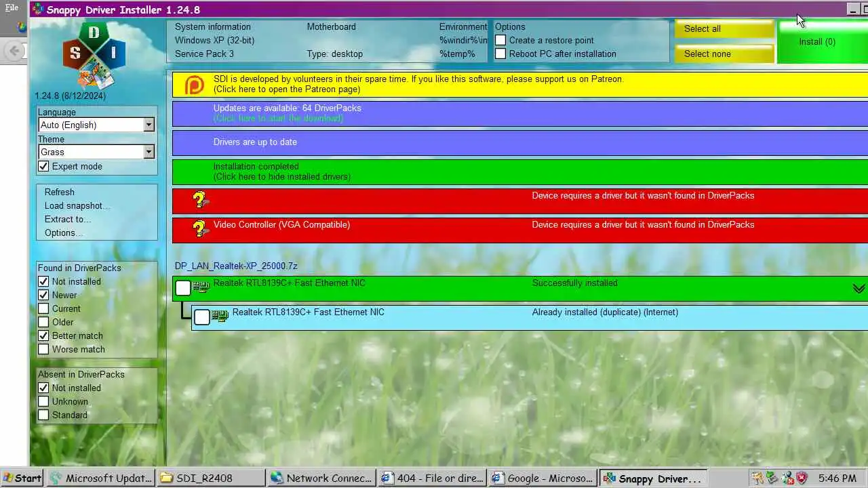Click the question mark icon on unnamed device row
This screenshot has width=868, height=488.
(x=199, y=200)
